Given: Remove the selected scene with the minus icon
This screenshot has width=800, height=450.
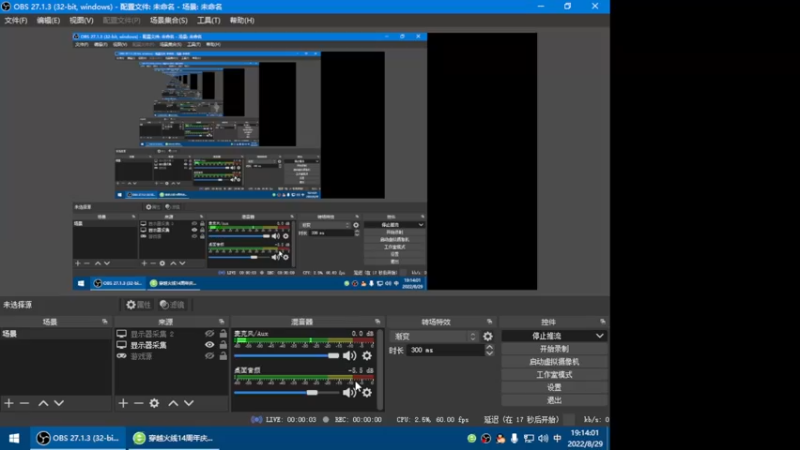Looking at the screenshot, I should (x=24, y=403).
